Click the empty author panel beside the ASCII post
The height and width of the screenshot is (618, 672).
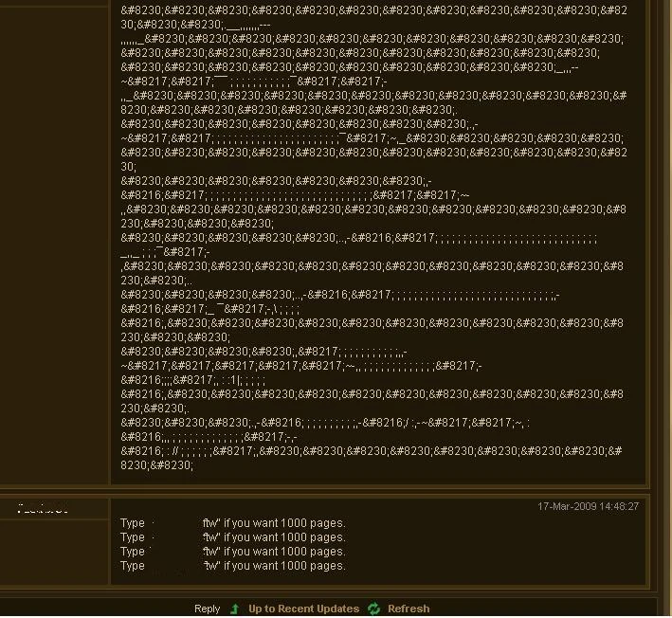(x=54, y=245)
